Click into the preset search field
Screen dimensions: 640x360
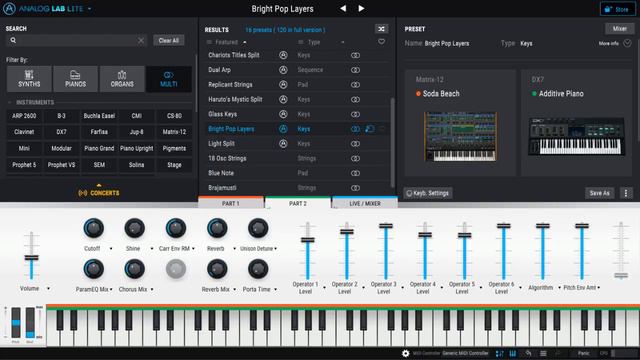click(77, 40)
